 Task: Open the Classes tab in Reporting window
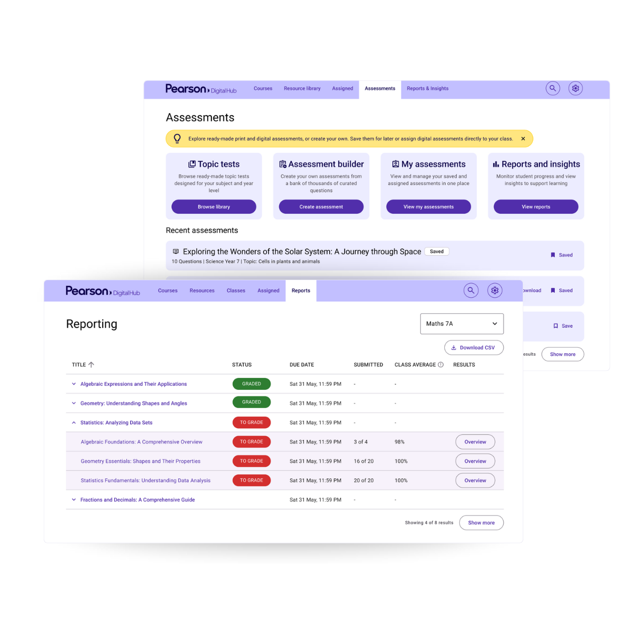click(x=235, y=291)
